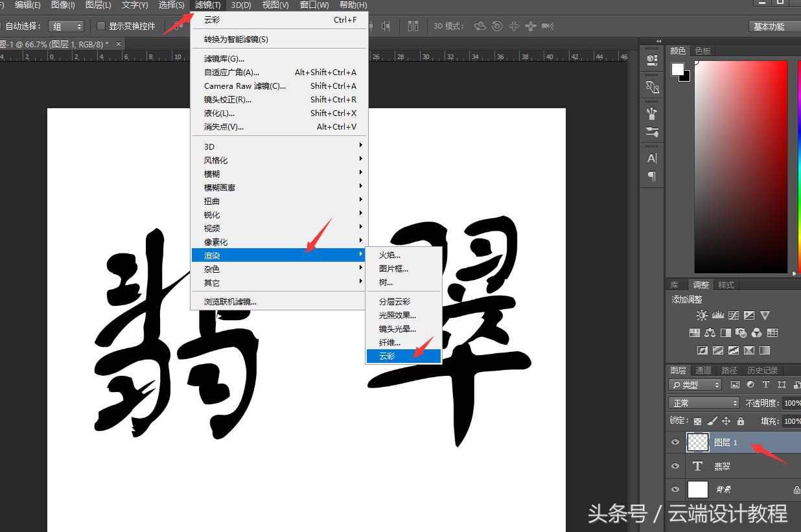Hide the 翡翠 text layer

click(675, 465)
